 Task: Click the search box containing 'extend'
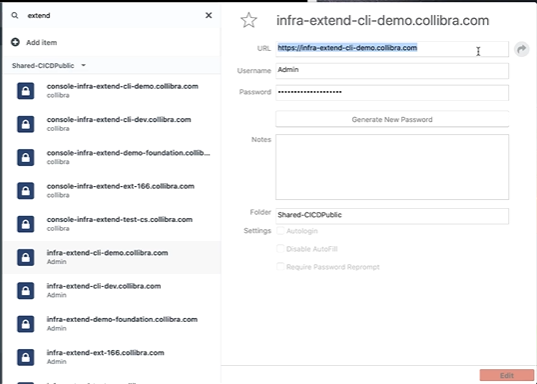[x=113, y=15]
